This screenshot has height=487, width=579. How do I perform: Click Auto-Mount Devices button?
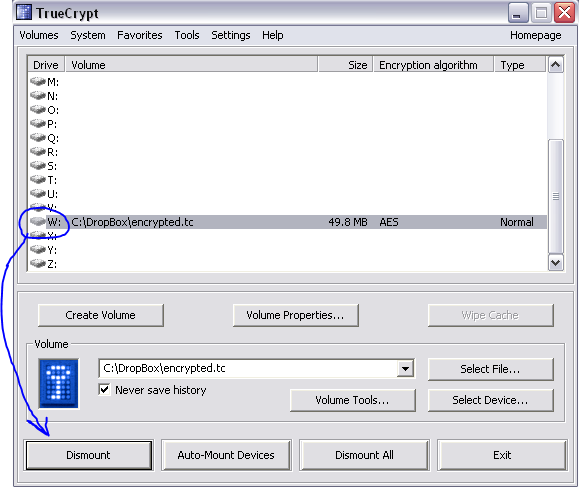[226, 455]
